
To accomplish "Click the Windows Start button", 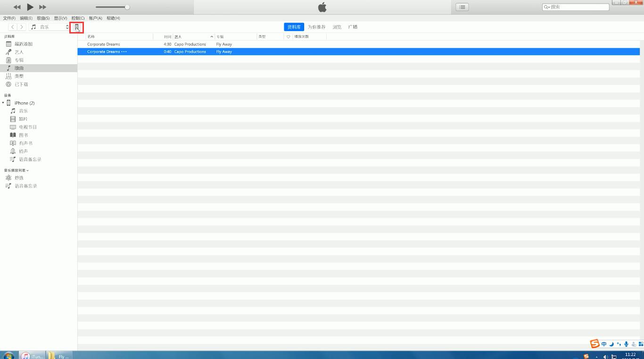I will coord(8,355).
